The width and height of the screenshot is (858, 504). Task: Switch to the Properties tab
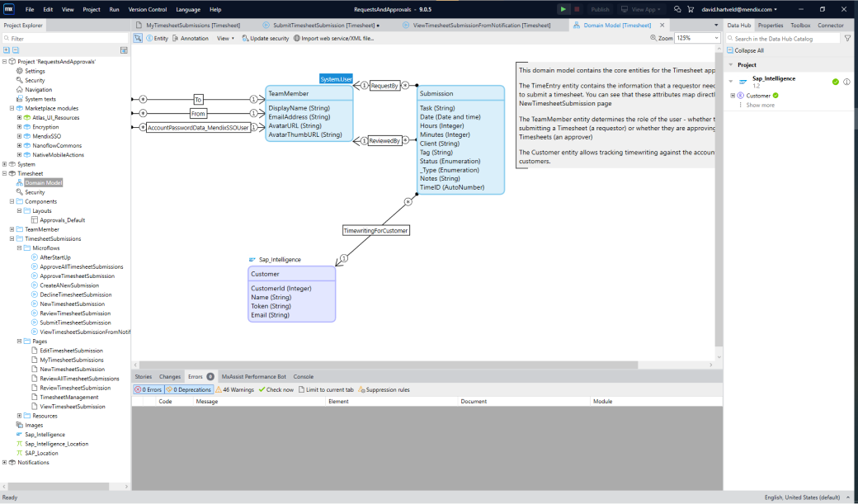(771, 25)
